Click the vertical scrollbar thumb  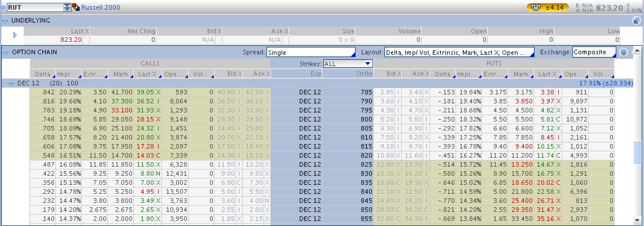click(x=637, y=153)
